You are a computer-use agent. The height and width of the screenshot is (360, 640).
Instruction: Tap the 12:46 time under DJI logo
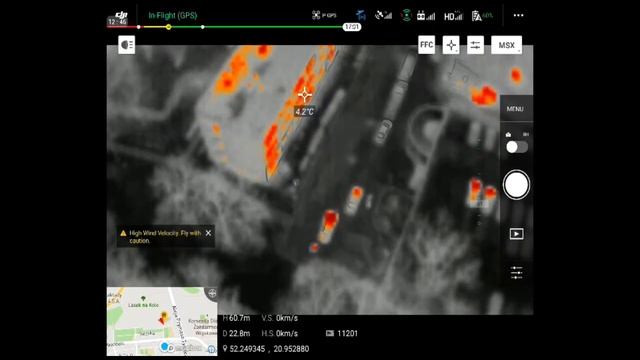click(x=118, y=22)
